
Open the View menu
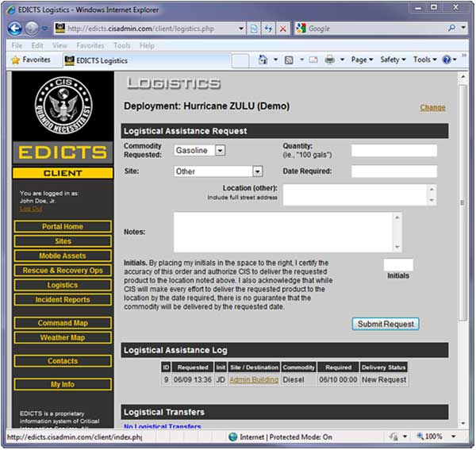point(59,45)
